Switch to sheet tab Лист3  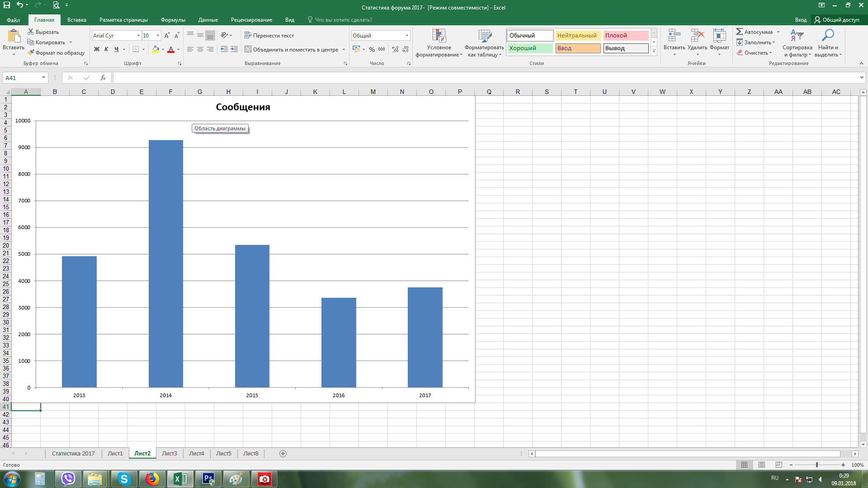(x=170, y=453)
